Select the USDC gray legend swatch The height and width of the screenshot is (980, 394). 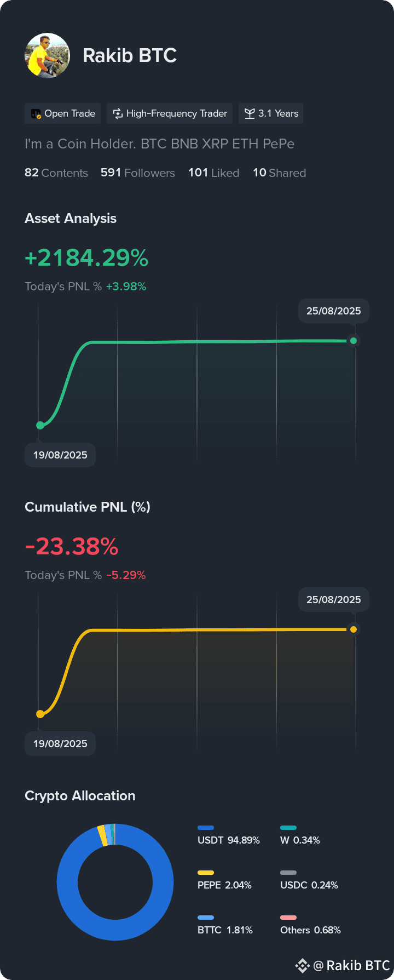tap(288, 873)
